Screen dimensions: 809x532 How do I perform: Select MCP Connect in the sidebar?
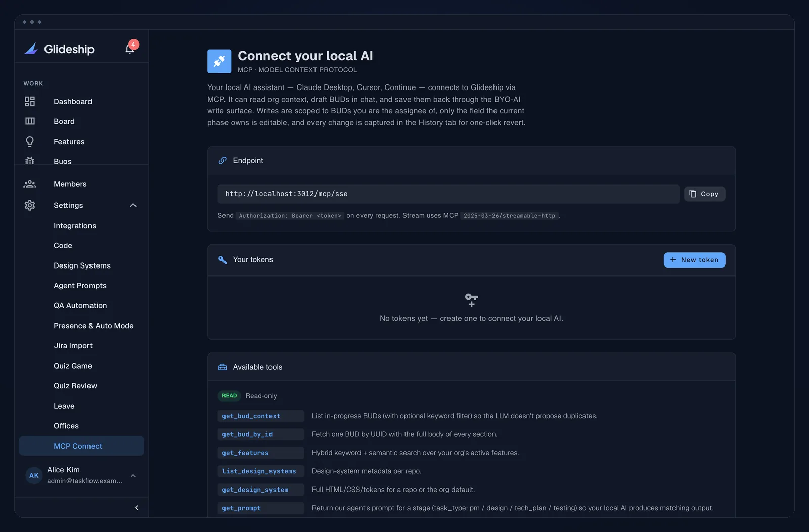click(81, 446)
